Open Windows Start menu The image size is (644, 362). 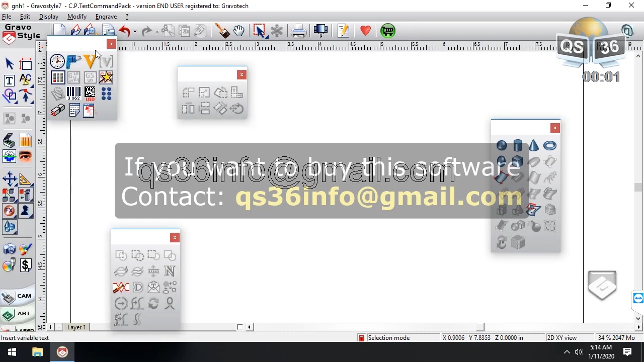click(x=12, y=352)
